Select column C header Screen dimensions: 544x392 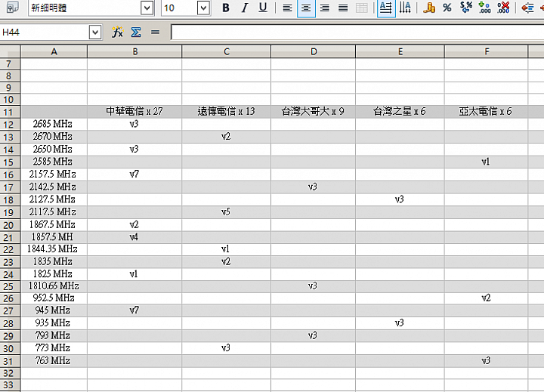coord(226,51)
